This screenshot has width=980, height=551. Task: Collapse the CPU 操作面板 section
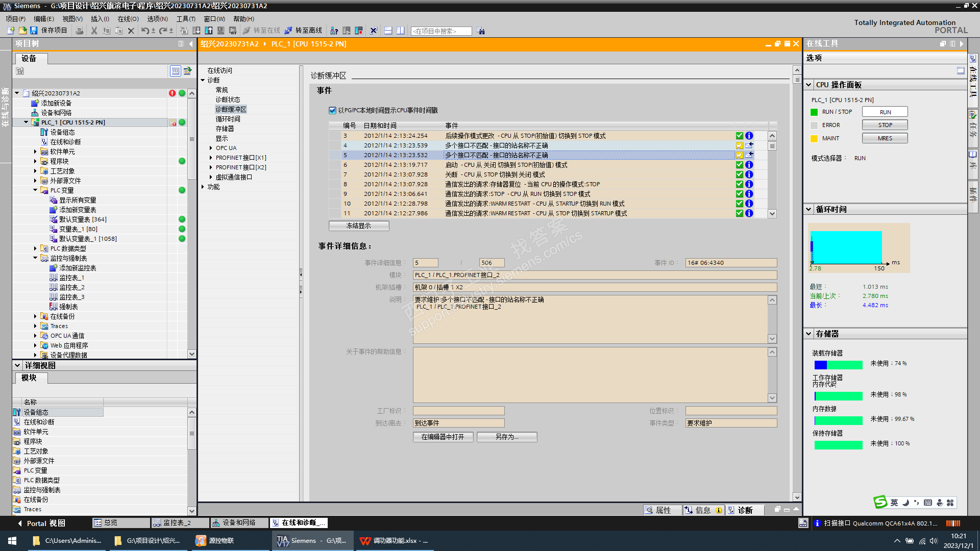point(808,85)
